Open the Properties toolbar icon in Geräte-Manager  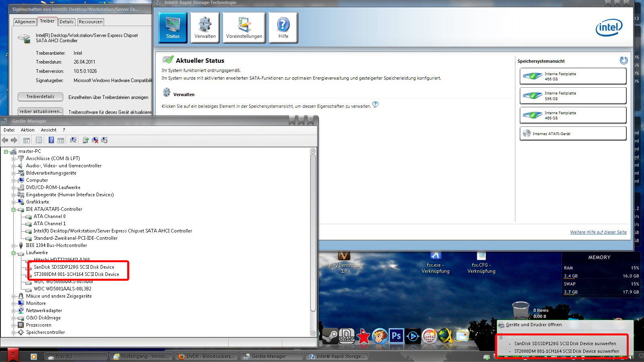pyautogui.click(x=39, y=140)
